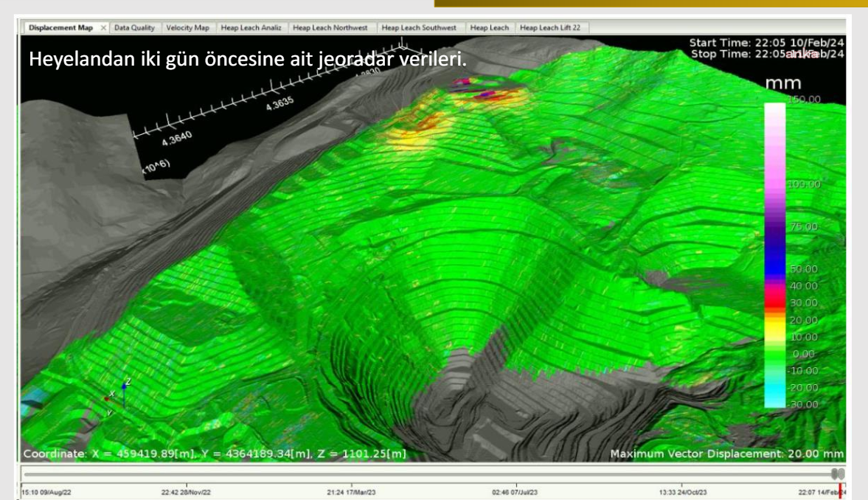
Task: Select the plain Heap Leach tab
Action: [x=489, y=28]
